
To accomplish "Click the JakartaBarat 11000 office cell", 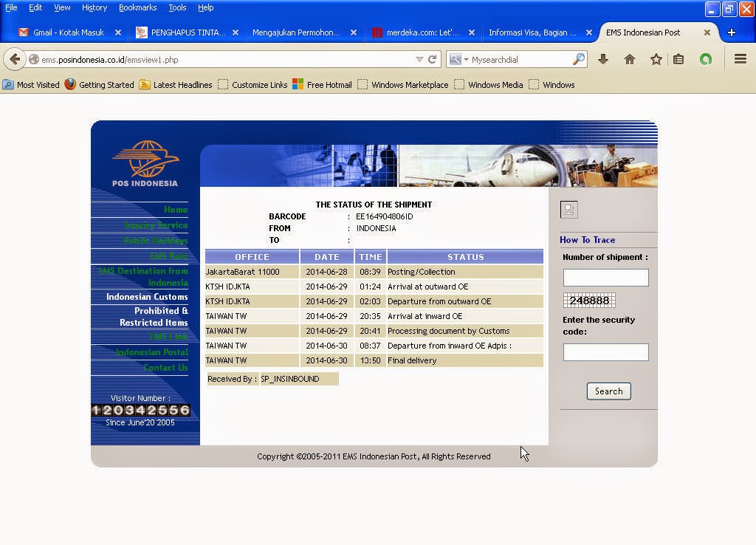I will [x=252, y=272].
